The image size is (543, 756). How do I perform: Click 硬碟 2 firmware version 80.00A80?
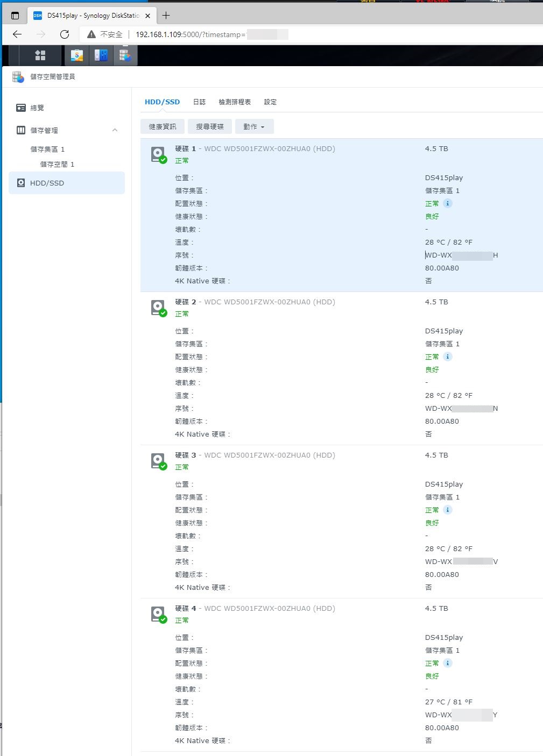[x=442, y=422]
